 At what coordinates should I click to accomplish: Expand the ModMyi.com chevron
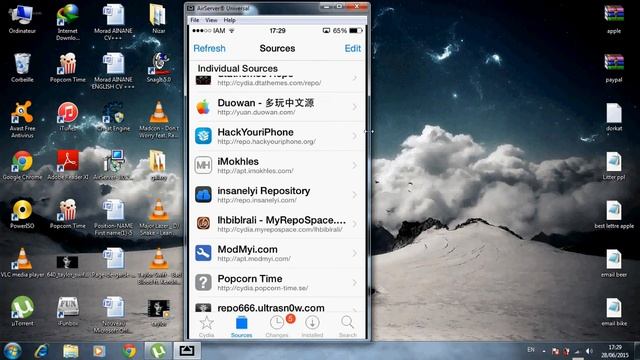(355, 253)
